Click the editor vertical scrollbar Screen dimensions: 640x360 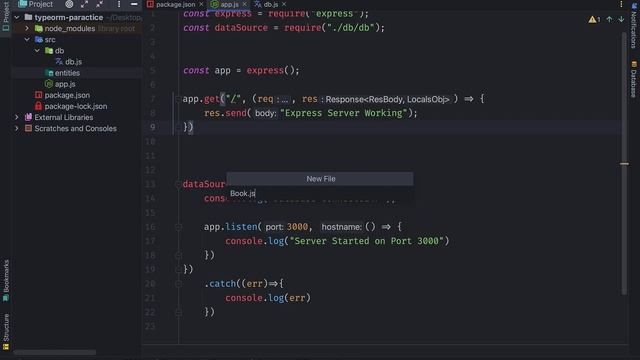[x=624, y=163]
